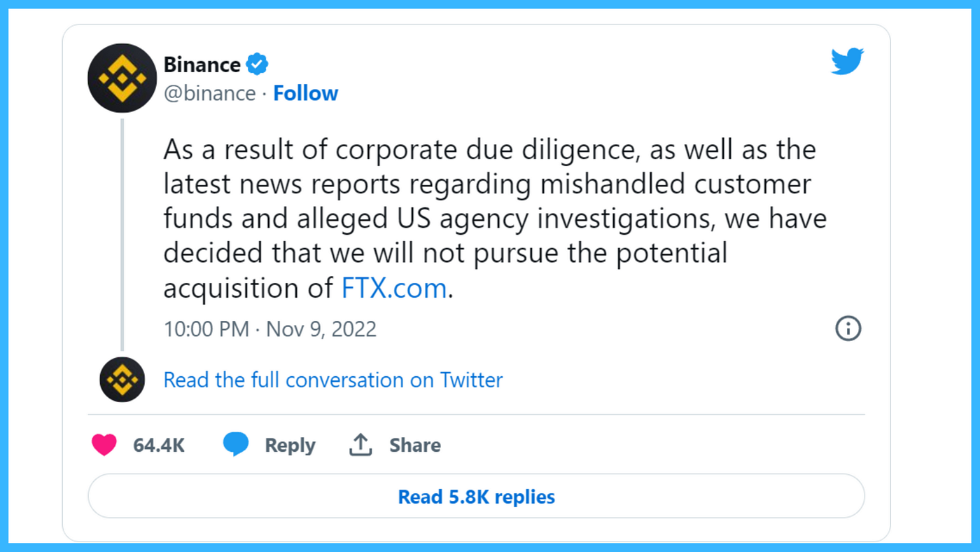Click the large Binance profile avatar
Viewport: 980px width, 552px height.
coord(122,78)
